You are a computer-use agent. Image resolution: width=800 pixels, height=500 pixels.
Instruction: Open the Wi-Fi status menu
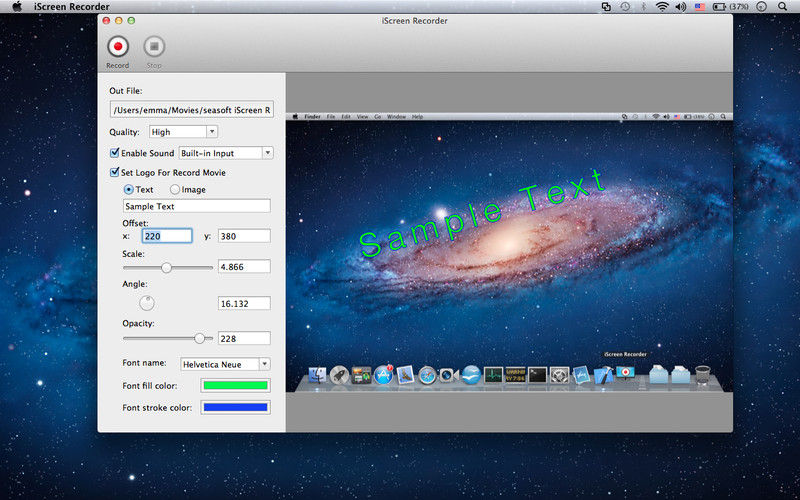(x=662, y=7)
